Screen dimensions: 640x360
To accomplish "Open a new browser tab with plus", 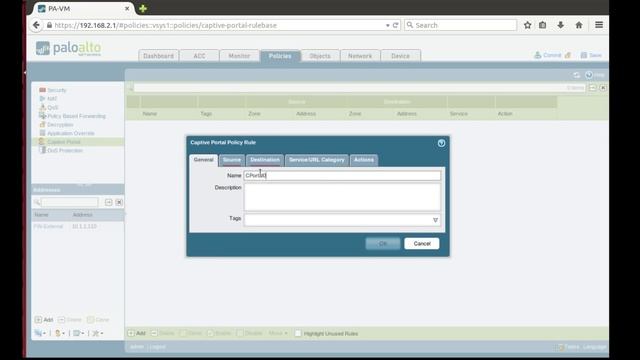I will pyautogui.click(x=143, y=8).
